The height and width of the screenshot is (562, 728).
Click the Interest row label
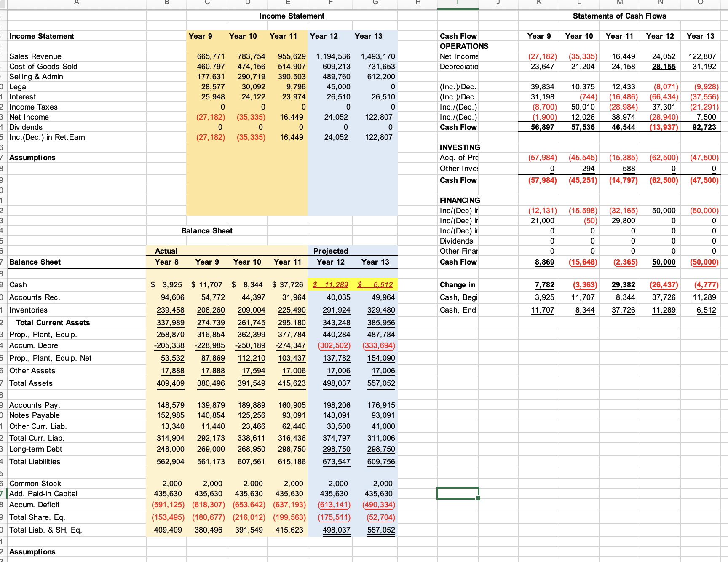click(x=23, y=97)
